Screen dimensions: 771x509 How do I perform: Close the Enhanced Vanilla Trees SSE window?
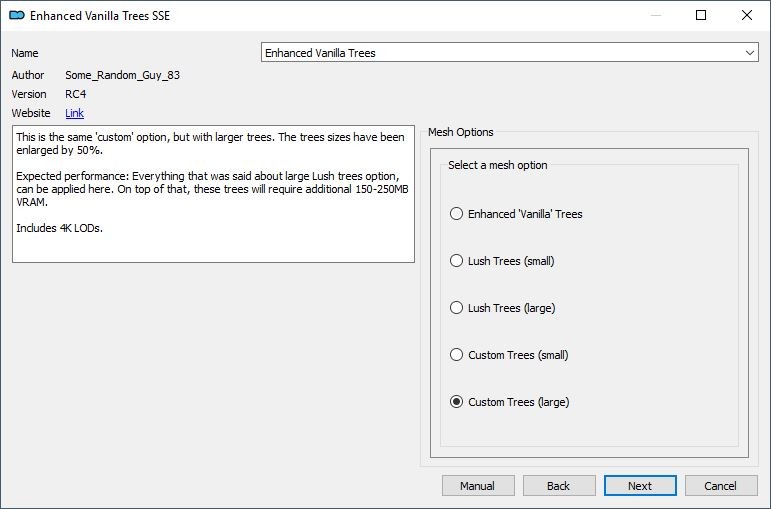pyautogui.click(x=747, y=15)
